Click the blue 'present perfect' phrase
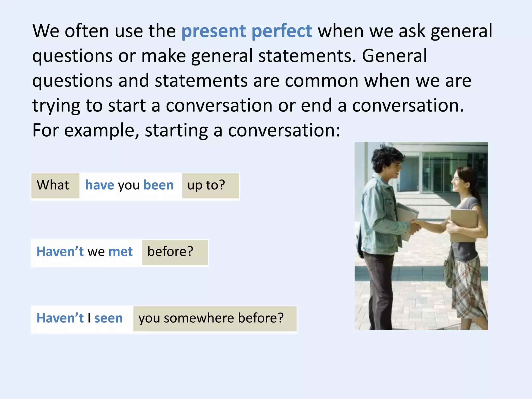The height and width of the screenshot is (399, 532). pos(246,31)
